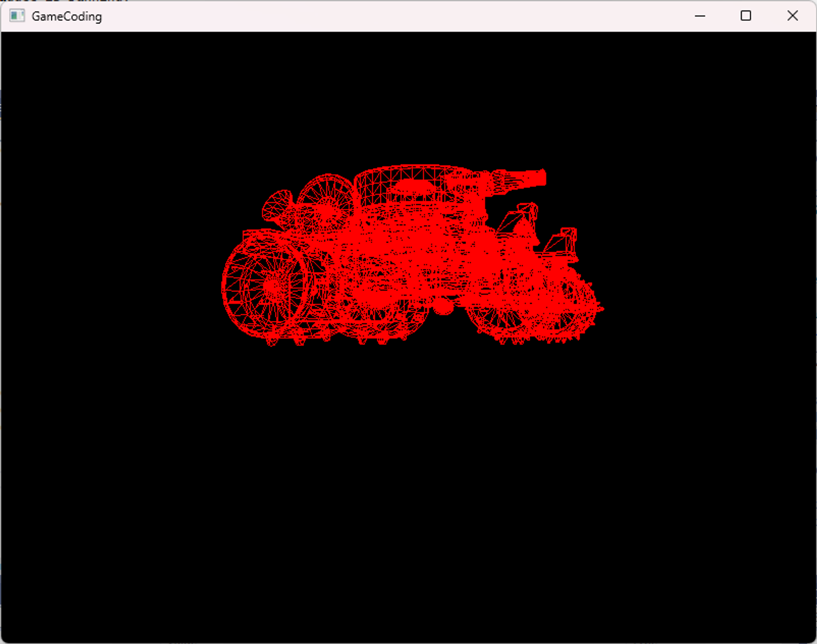Click the GameCoding app icon in title bar
Image resolution: width=817 pixels, height=644 pixels.
click(x=17, y=16)
